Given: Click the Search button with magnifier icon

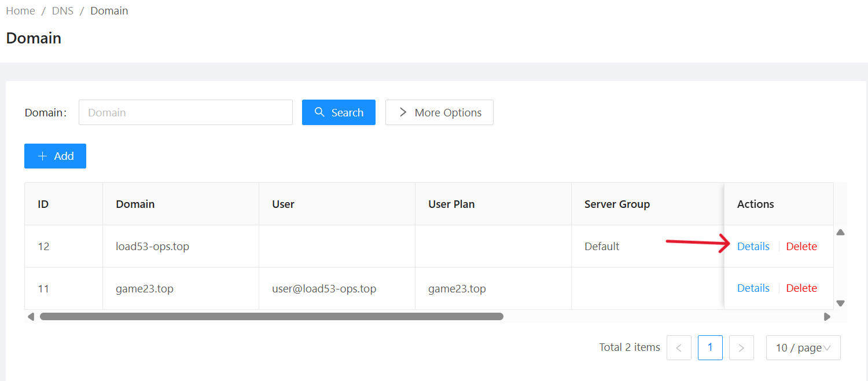Looking at the screenshot, I should click(x=339, y=112).
